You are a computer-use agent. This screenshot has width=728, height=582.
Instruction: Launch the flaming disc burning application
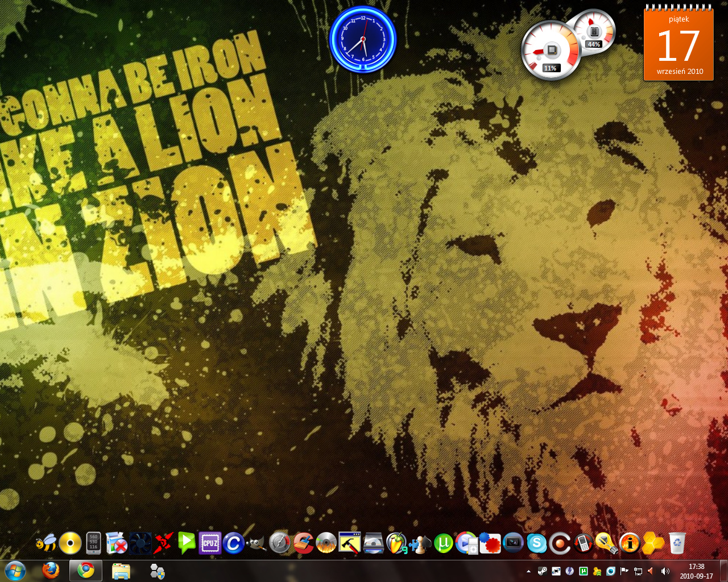[326, 543]
